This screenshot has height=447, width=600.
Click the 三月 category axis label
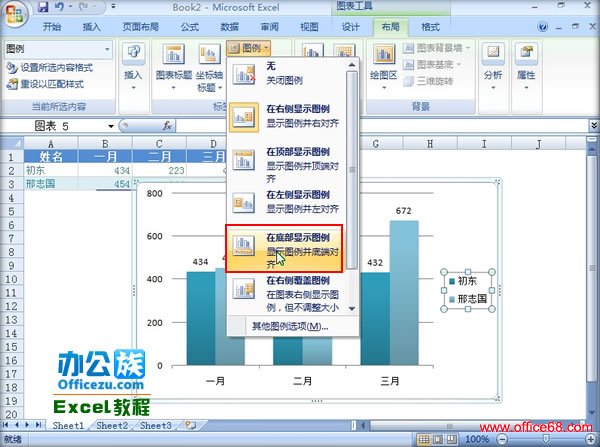coord(390,381)
